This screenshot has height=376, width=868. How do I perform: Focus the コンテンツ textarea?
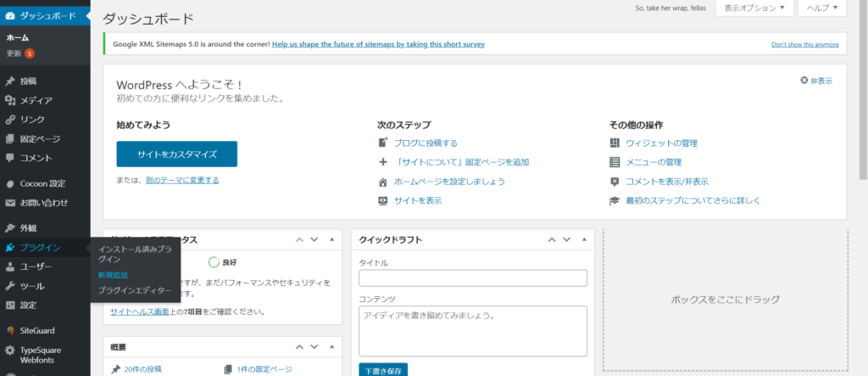click(x=473, y=331)
